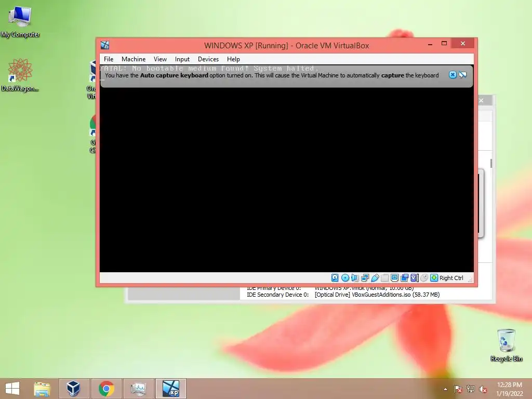This screenshot has width=532, height=399.
Task: Open the network tray icon
Action: (471, 389)
